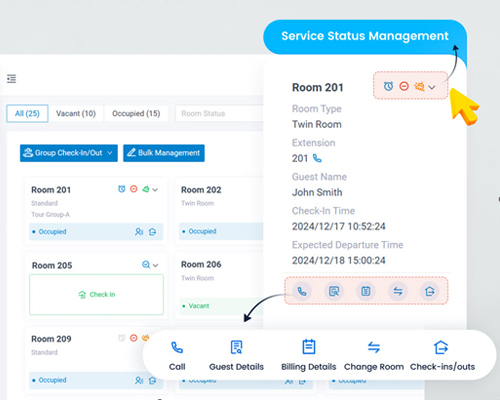Click the phone icon next to extension 201
500x400 pixels.
pyautogui.click(x=317, y=158)
